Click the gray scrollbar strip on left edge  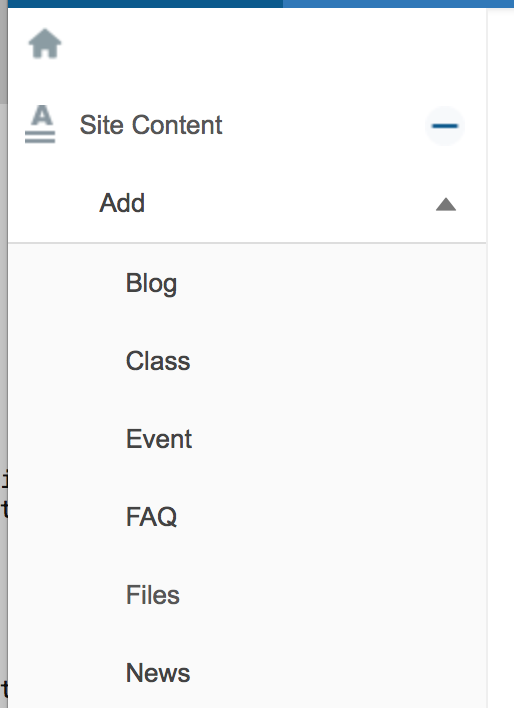[x=4, y=52]
